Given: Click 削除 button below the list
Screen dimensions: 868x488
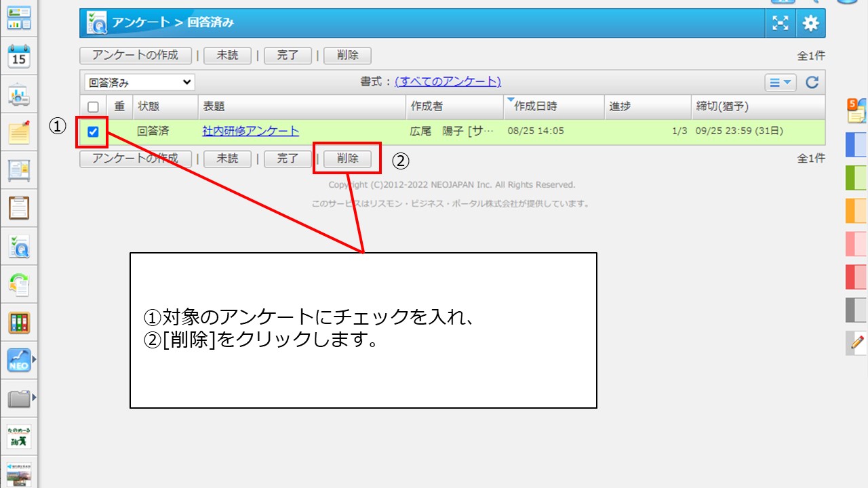Looking at the screenshot, I should (x=347, y=159).
